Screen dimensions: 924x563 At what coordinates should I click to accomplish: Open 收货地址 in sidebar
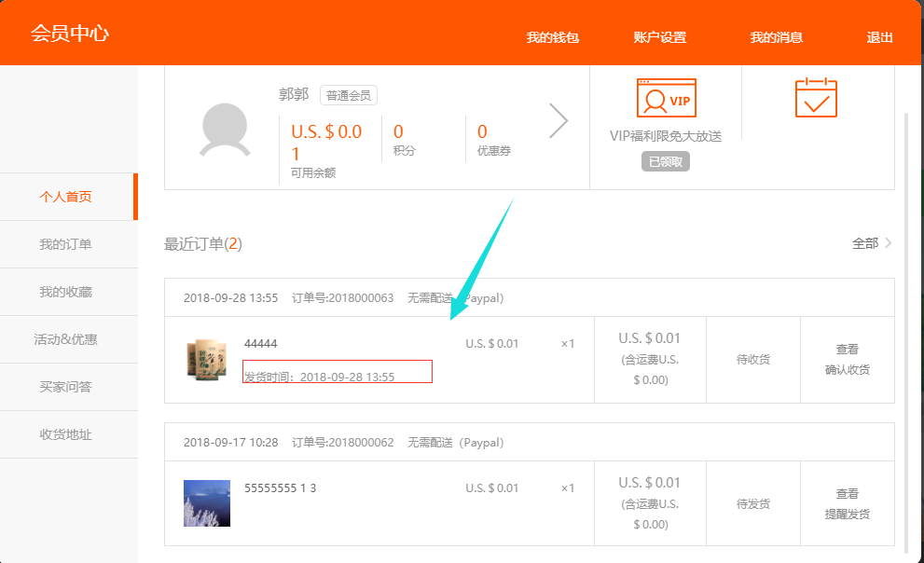[65, 434]
